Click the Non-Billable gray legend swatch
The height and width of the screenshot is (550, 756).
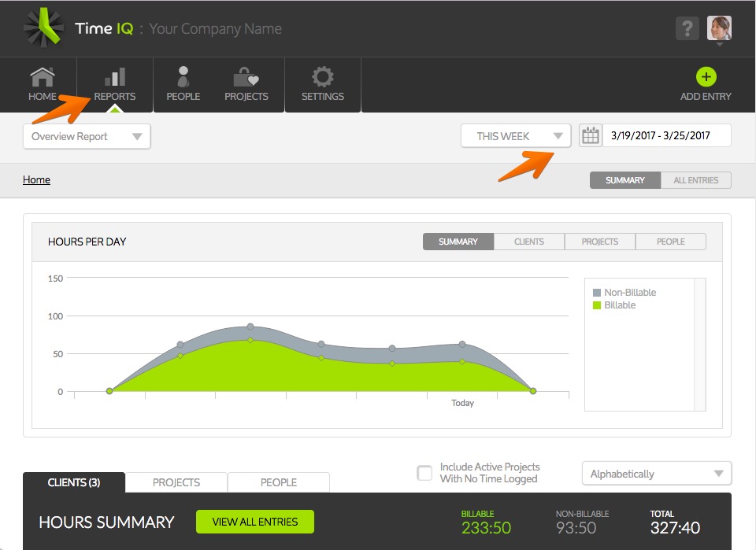597,293
